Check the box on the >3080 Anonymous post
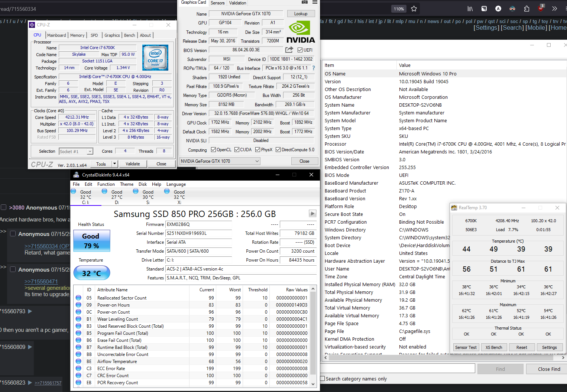The height and width of the screenshot is (392, 567). (x=3, y=207)
